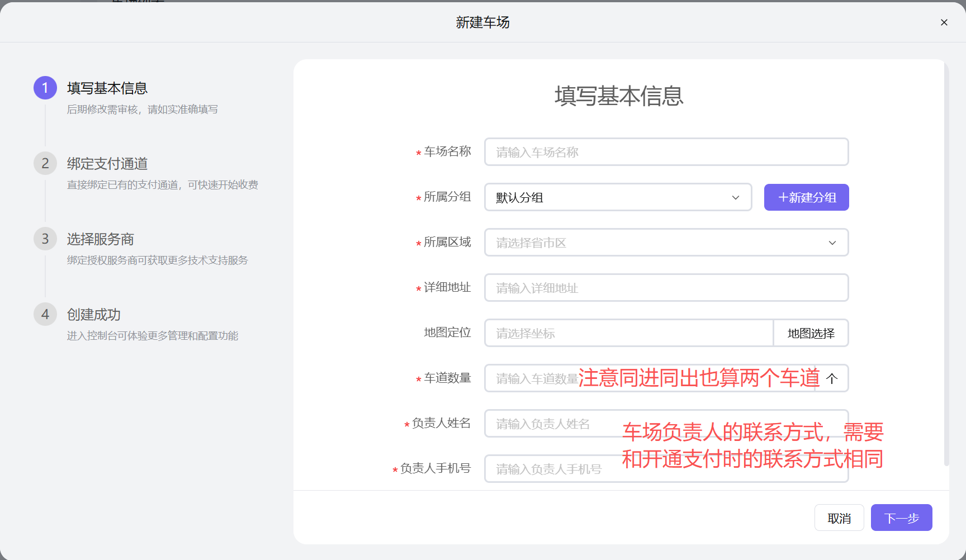
Task: Click the 取消 button
Action: pyautogui.click(x=839, y=518)
